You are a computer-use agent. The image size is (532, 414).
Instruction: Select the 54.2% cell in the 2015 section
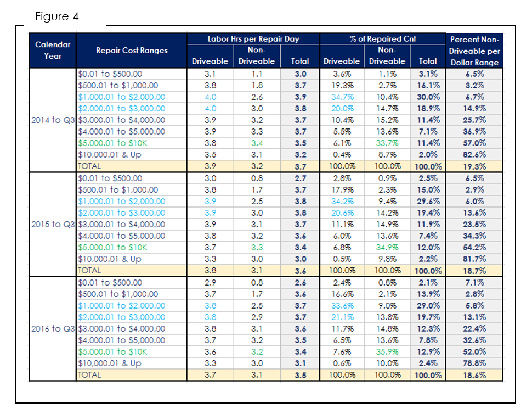(474, 248)
